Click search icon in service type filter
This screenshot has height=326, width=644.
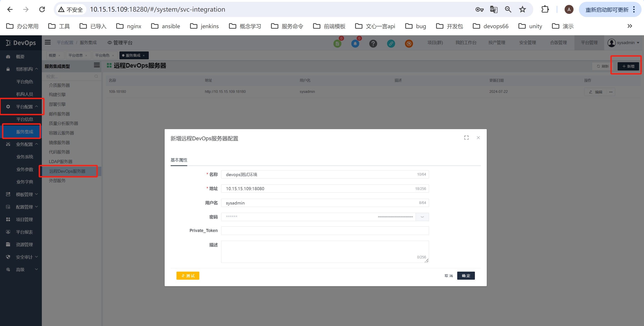coord(96,76)
